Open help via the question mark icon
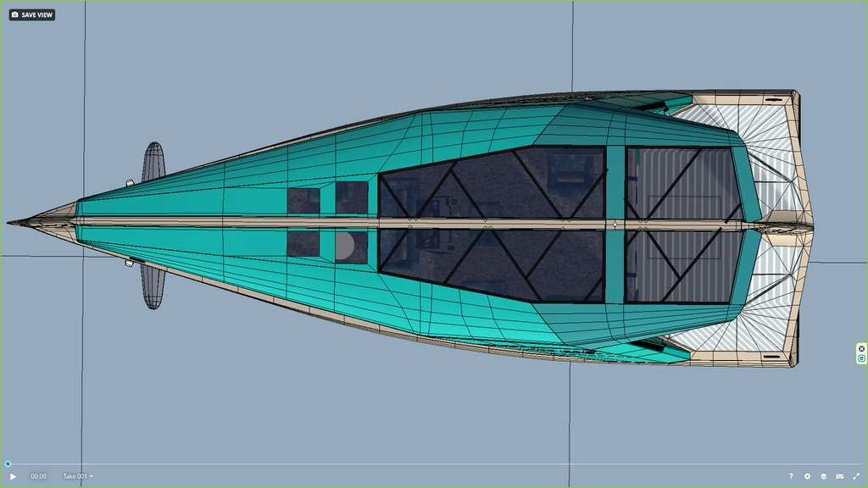868x488 pixels. click(791, 476)
